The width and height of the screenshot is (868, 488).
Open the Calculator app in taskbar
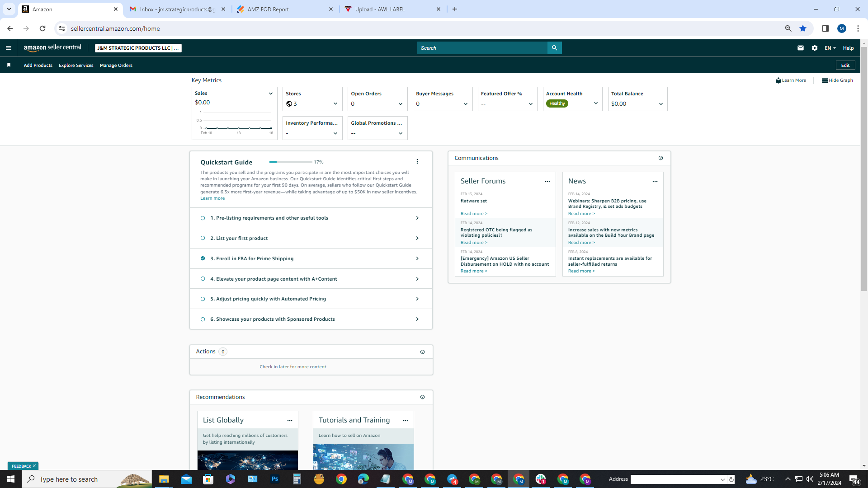tap(297, 479)
